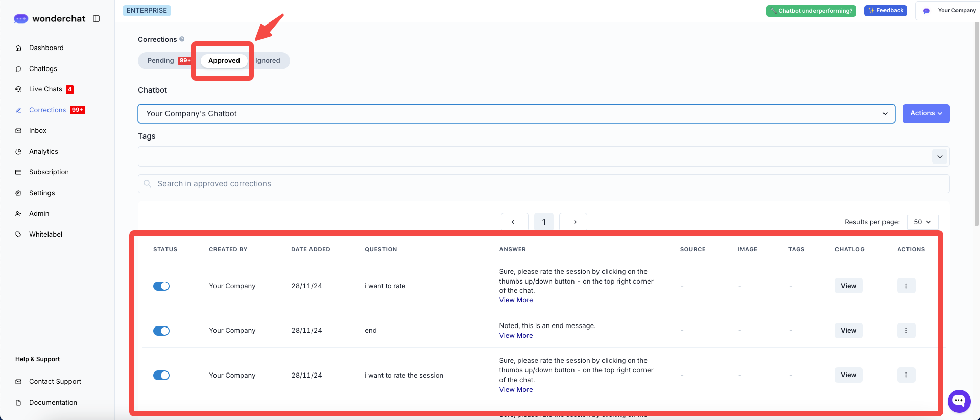Disable the 'i want to rate' correction toggle

tap(161, 286)
